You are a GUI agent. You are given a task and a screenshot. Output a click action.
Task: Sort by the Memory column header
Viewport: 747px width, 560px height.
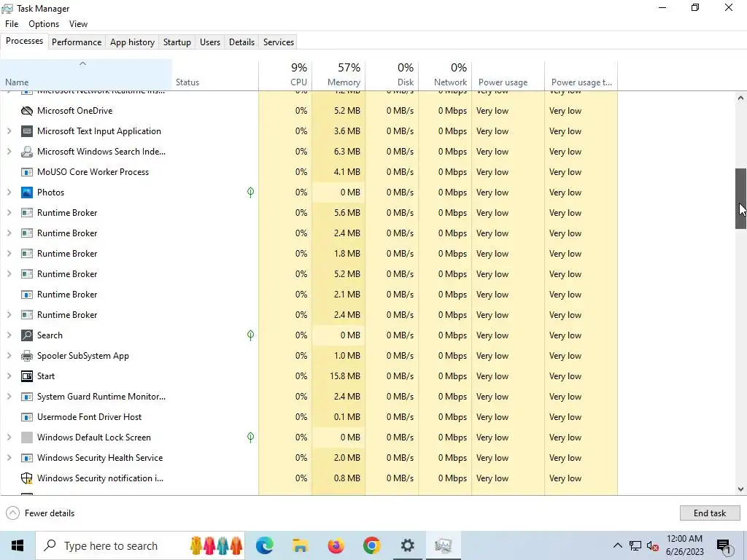pyautogui.click(x=338, y=75)
